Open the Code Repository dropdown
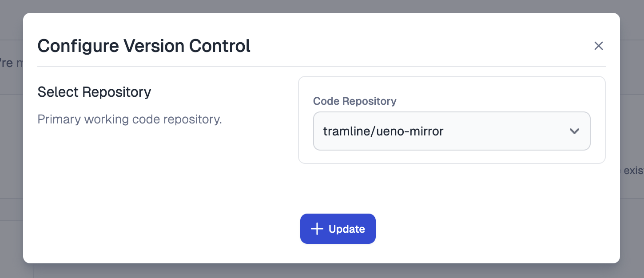 point(452,131)
